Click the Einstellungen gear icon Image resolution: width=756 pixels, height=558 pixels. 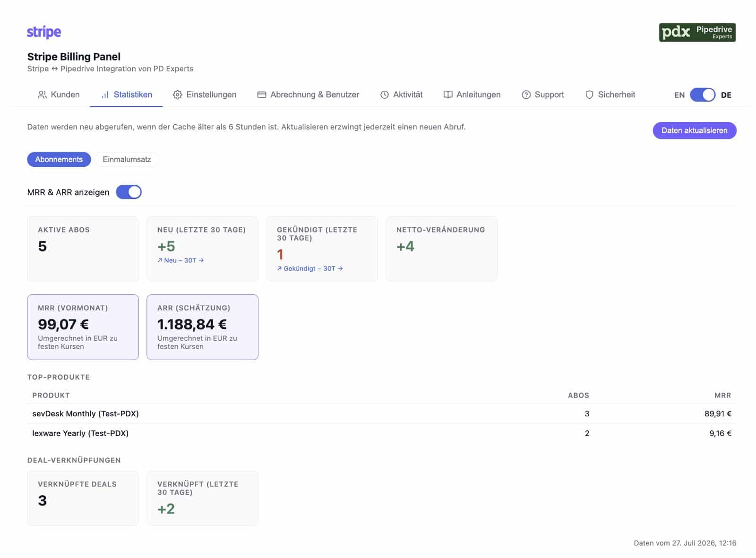[178, 94]
